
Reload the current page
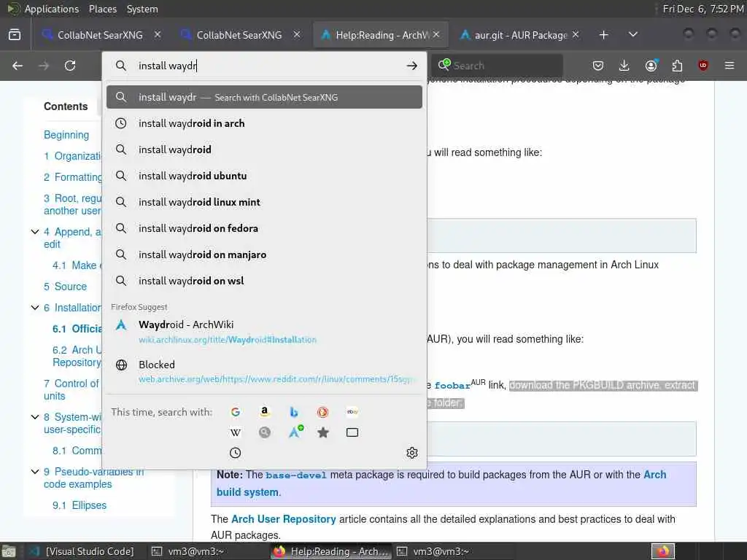pos(70,66)
